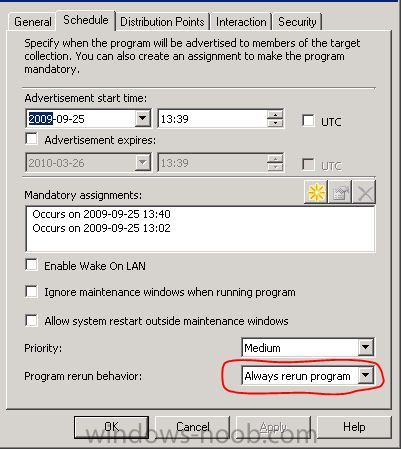Open mandatory assignment properties icon

340,192
